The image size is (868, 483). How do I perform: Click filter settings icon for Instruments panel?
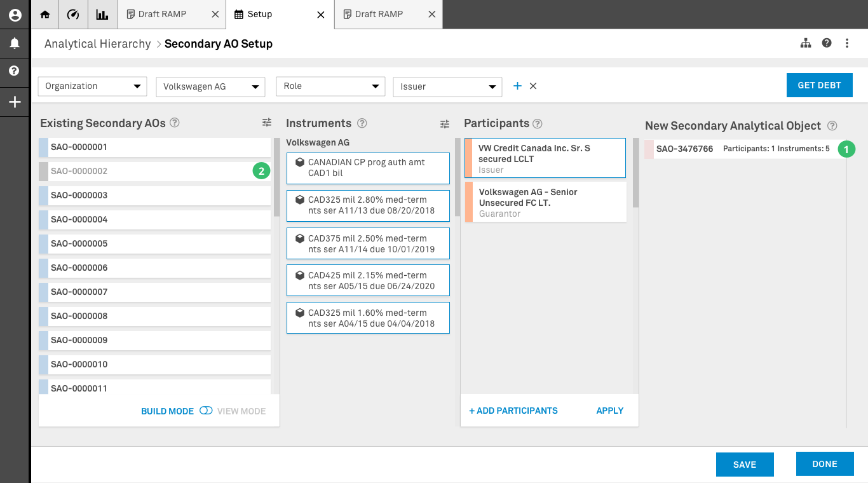click(x=445, y=124)
